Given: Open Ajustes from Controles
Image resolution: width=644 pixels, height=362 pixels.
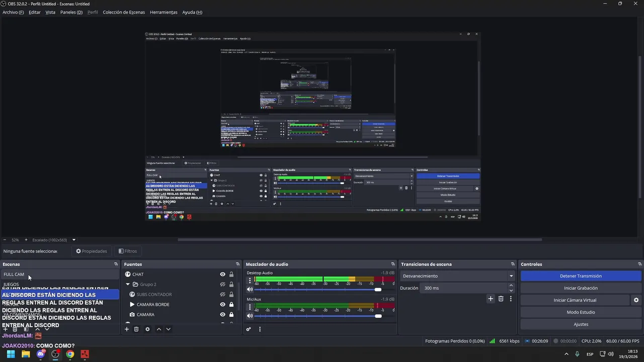Looking at the screenshot, I should (x=581, y=324).
